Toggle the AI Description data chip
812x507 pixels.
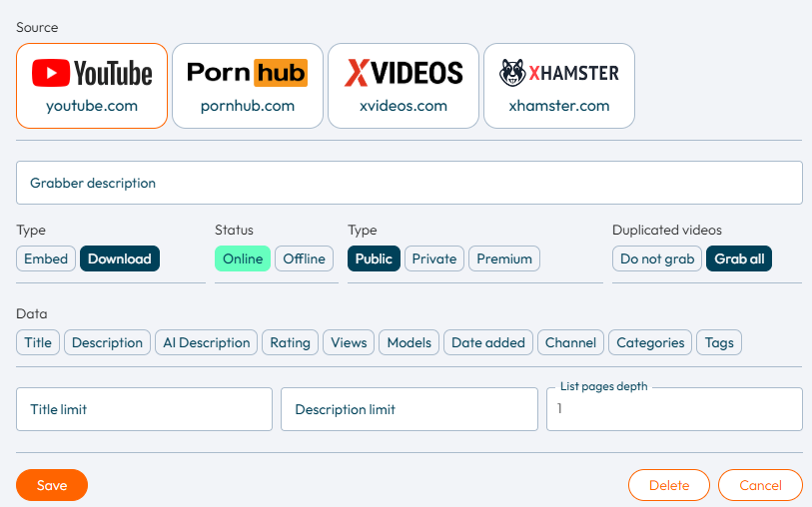[206, 342]
